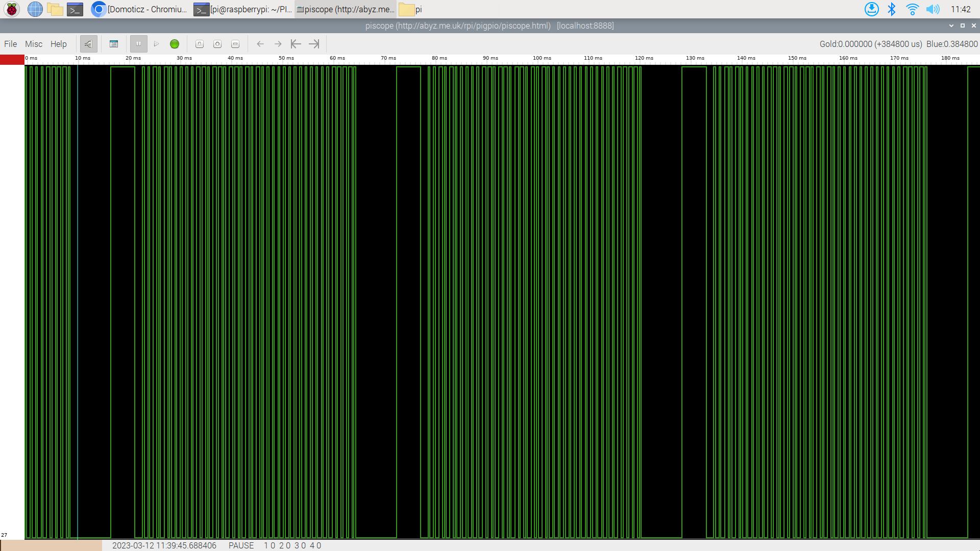Select the piscope taskbar entry
This screenshot has width=980, height=551.
click(x=346, y=9)
